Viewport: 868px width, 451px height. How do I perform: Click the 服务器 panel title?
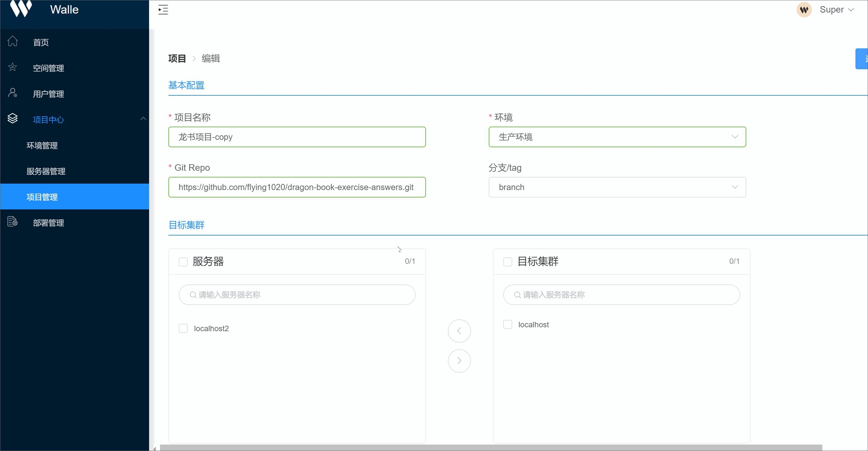(x=208, y=262)
